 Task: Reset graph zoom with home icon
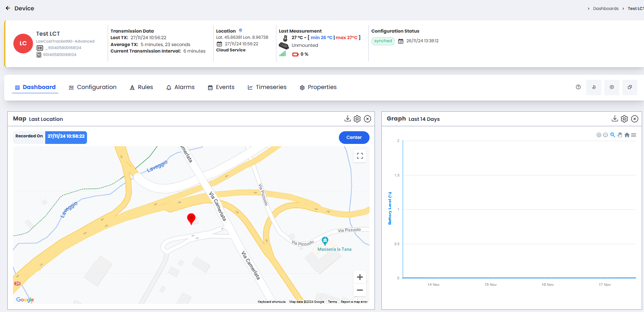pyautogui.click(x=627, y=135)
